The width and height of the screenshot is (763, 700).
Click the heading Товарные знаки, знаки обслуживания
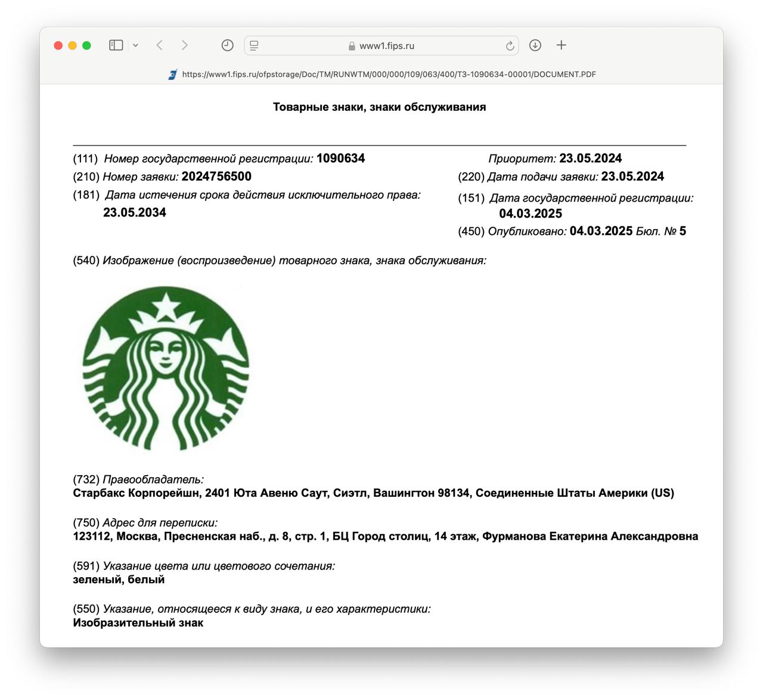379,107
